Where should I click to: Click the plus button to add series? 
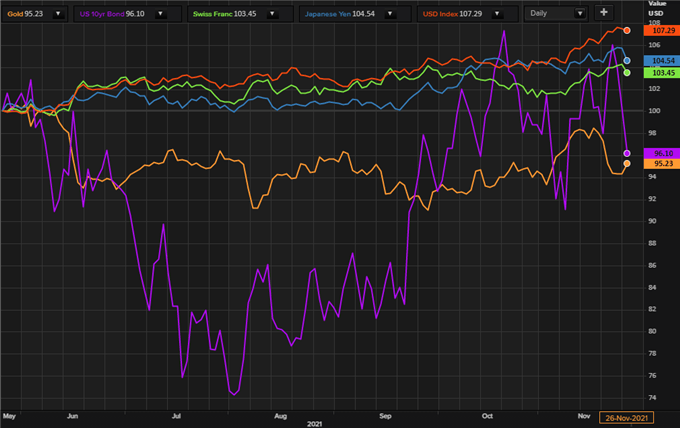(x=603, y=13)
